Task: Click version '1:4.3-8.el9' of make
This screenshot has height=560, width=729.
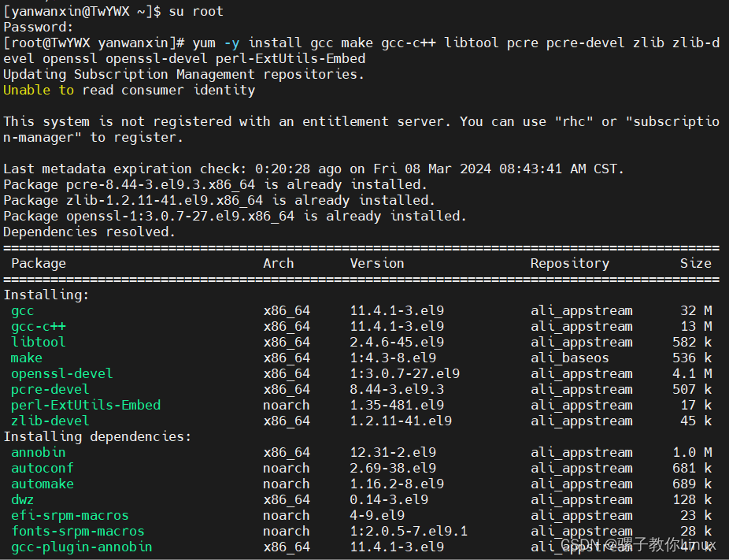Action: point(393,358)
